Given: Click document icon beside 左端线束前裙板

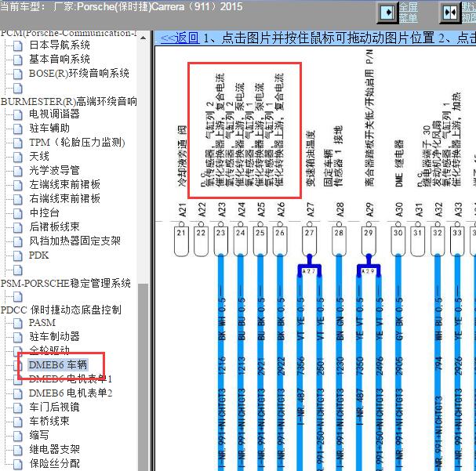Looking at the screenshot, I should click(17, 185).
